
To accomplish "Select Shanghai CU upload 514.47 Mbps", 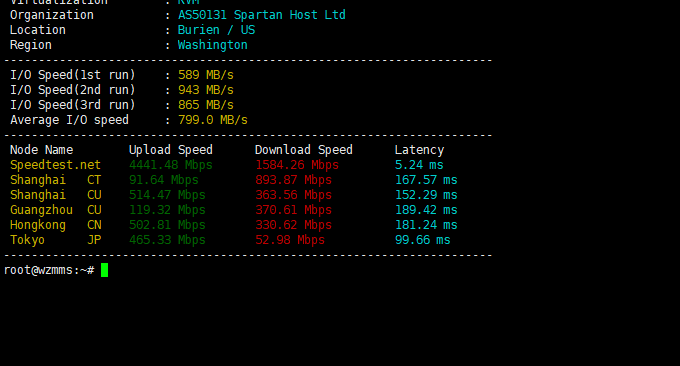I will click(x=167, y=195).
